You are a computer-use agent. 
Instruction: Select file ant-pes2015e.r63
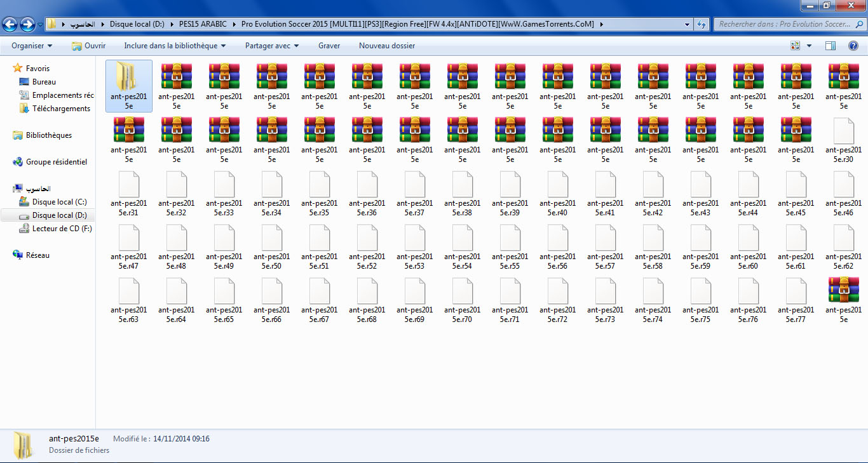tap(129, 291)
